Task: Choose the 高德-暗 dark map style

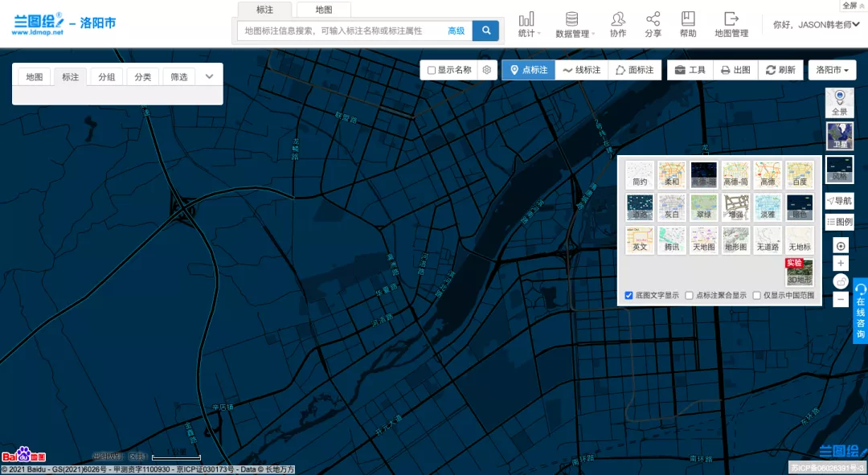Action: 703,174
